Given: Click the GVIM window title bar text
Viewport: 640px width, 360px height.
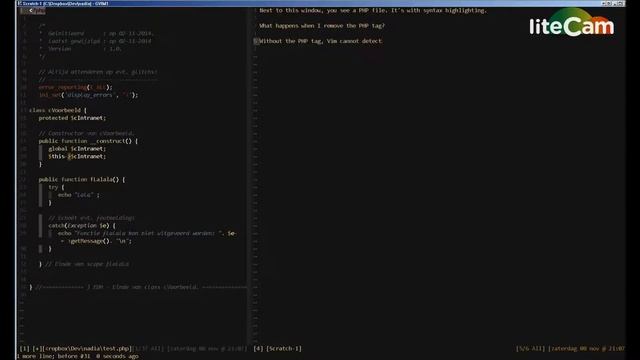Looking at the screenshot, I should coord(65,3).
